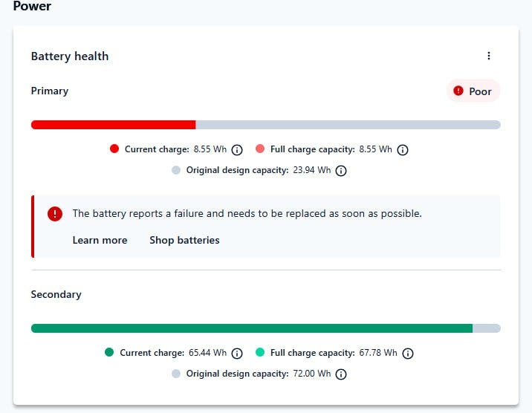Click info icon for Primary full charge capacity
The image size is (532, 413).
pyautogui.click(x=403, y=150)
